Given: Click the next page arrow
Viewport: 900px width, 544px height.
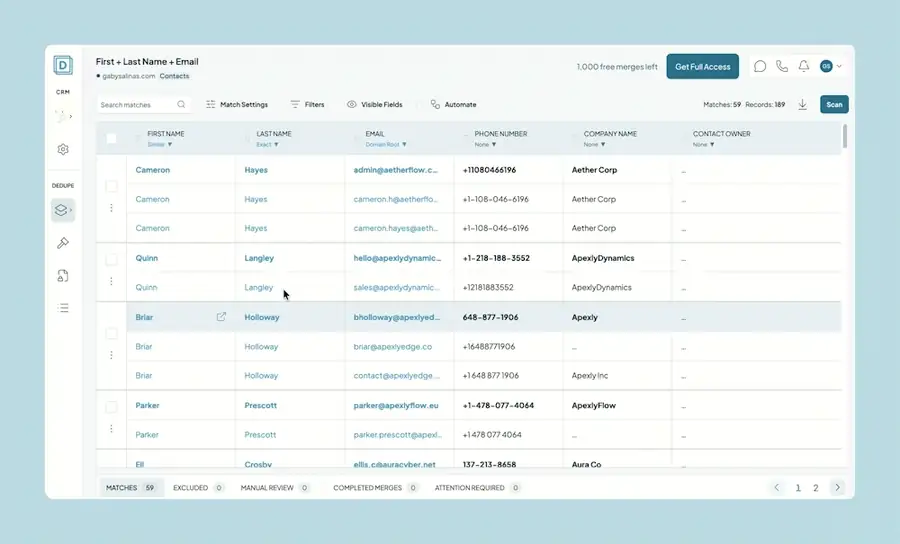Looking at the screenshot, I should coord(837,488).
